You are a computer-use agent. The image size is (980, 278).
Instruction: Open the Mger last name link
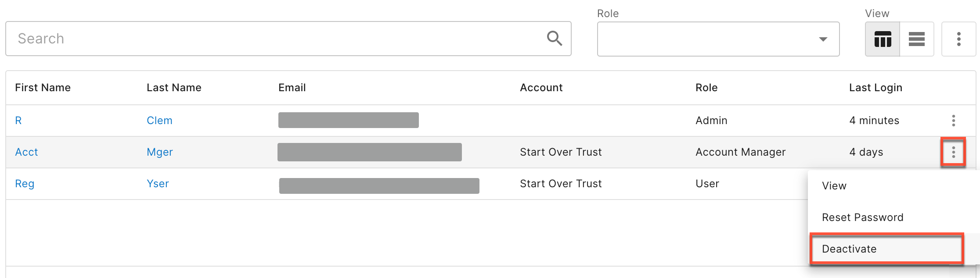[x=160, y=152]
